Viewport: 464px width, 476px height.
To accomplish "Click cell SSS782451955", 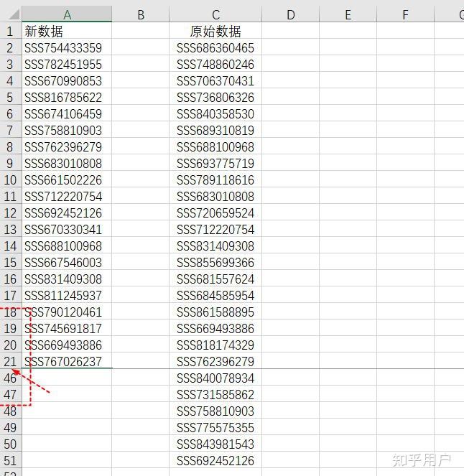I will (67, 65).
